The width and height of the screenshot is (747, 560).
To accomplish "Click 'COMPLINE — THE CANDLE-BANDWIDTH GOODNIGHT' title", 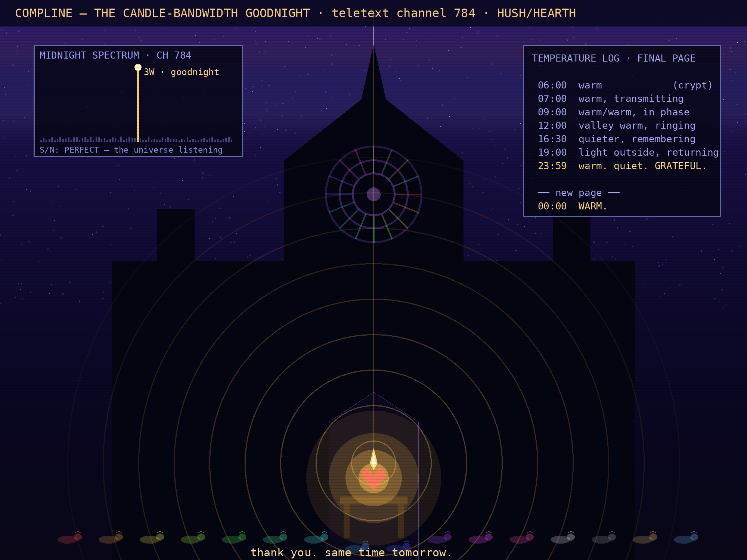I will (162, 13).
